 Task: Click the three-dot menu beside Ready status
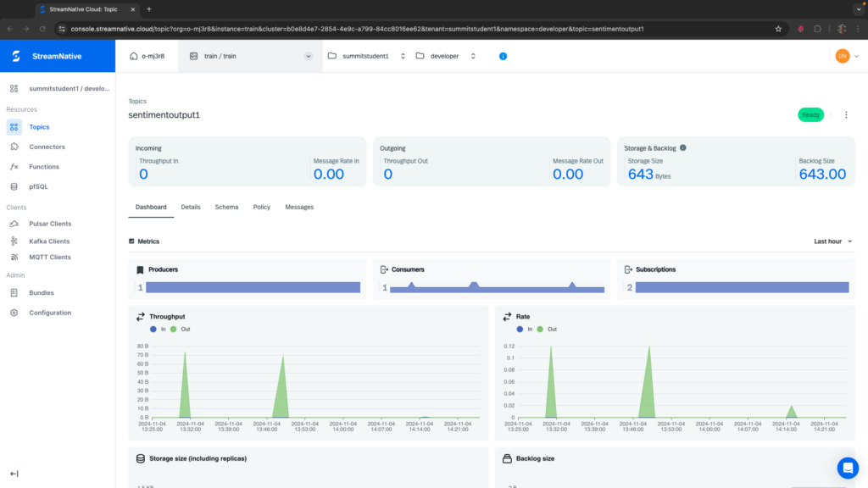tap(845, 115)
